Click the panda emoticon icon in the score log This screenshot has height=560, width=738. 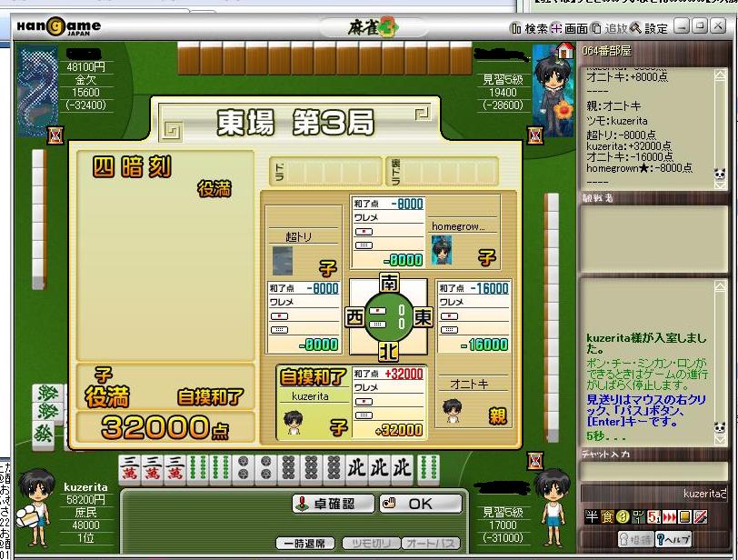pyautogui.click(x=720, y=175)
